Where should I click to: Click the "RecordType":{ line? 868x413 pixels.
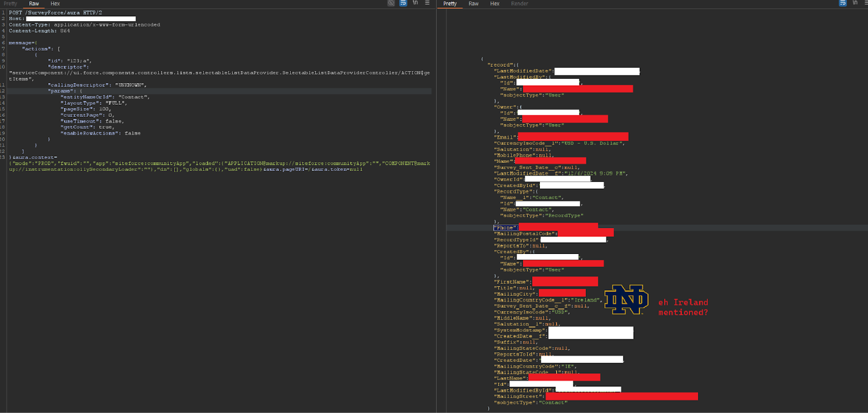tap(516, 192)
